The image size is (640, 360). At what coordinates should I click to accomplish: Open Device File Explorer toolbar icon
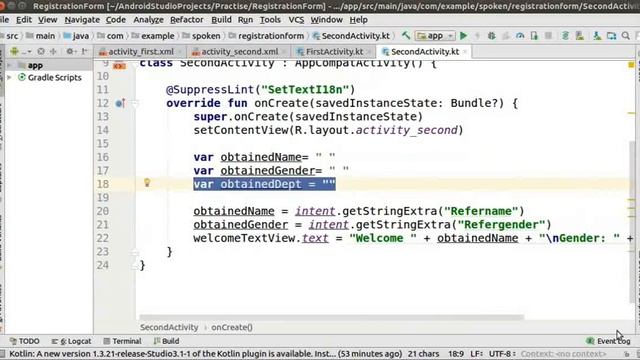tap(611, 36)
